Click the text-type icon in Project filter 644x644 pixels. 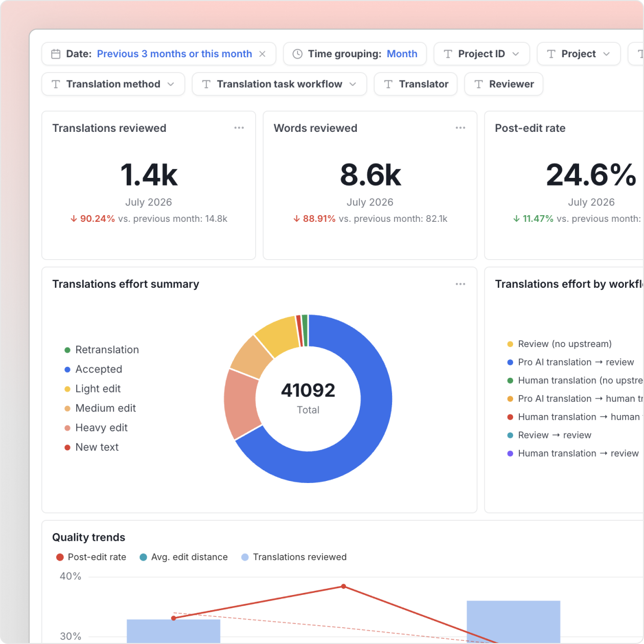pyautogui.click(x=551, y=54)
